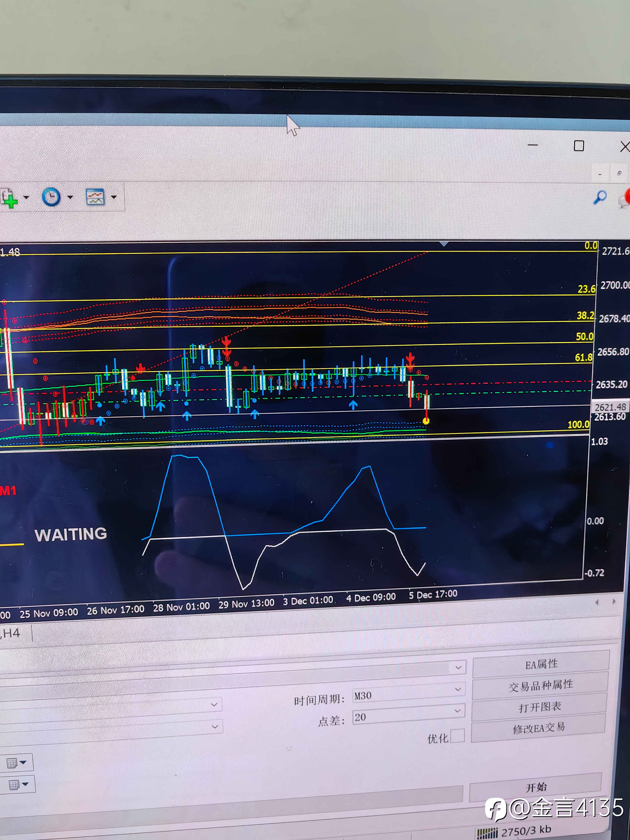Viewport: 630px width, 840px height.
Task: Toggle the 优化 checkbox
Action: 457,736
